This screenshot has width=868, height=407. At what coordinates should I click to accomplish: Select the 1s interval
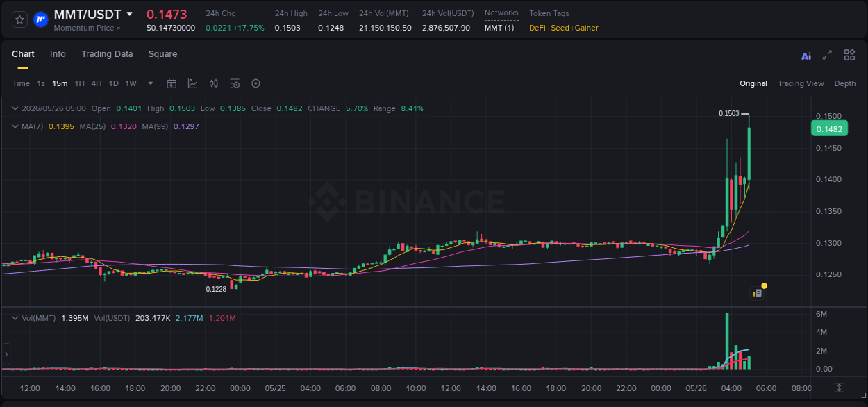tap(41, 83)
